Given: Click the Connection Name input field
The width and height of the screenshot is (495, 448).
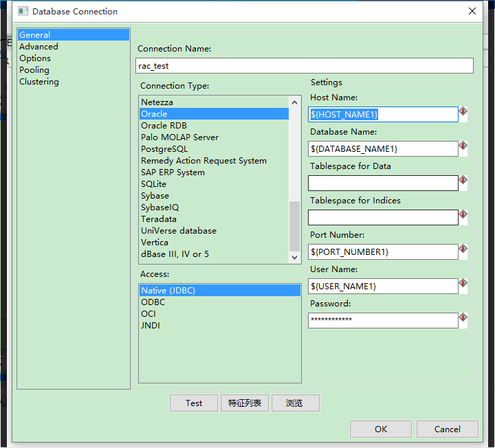Looking at the screenshot, I should tap(305, 66).
